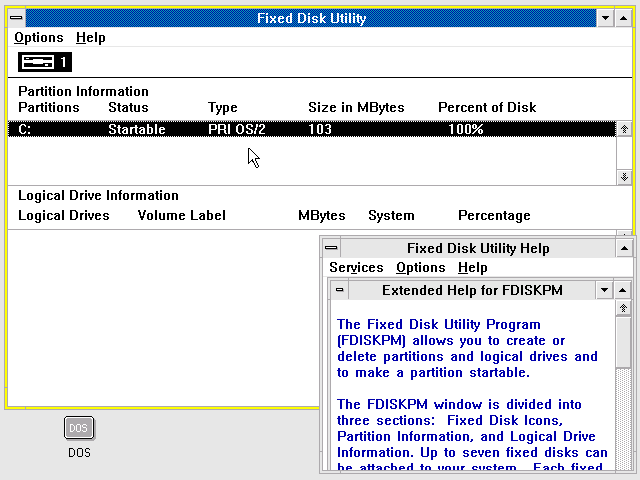Click the Fixed Disk Utility title bar

click(x=311, y=18)
